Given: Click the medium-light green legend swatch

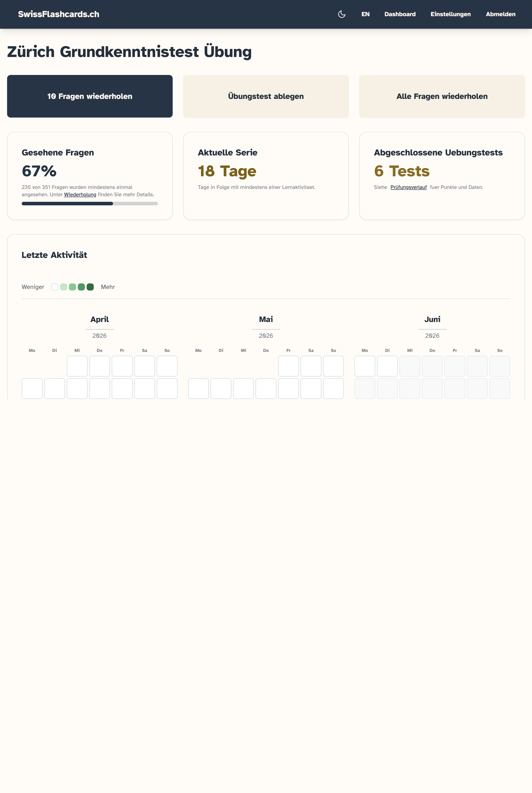Looking at the screenshot, I should coord(72,287).
